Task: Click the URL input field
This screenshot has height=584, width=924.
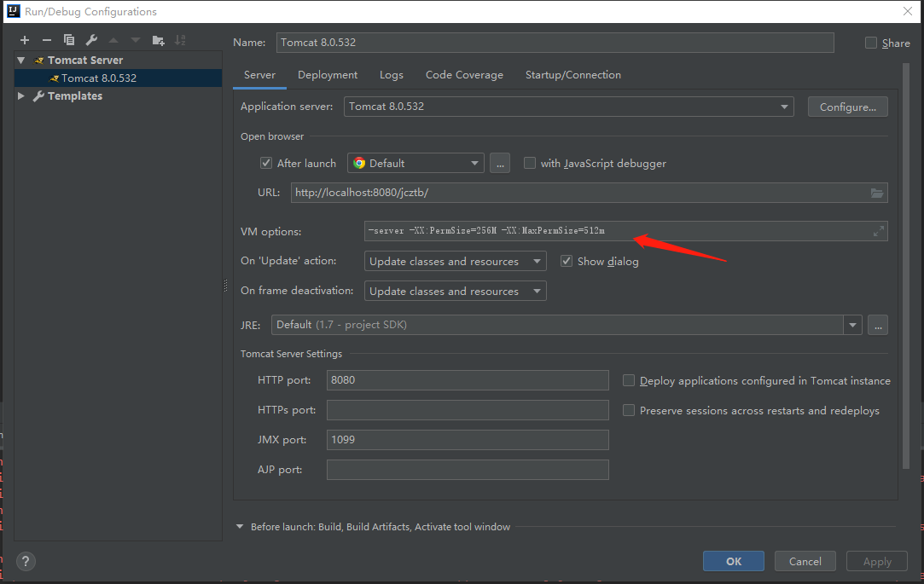Action: point(590,193)
